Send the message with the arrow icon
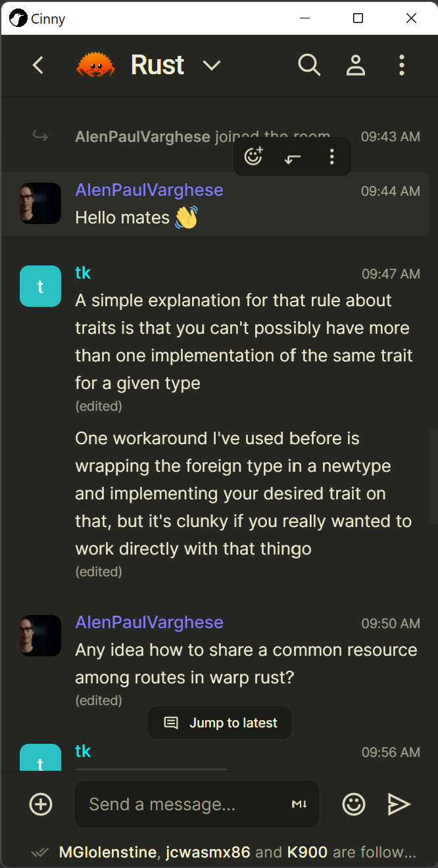The height and width of the screenshot is (868, 438). click(399, 804)
